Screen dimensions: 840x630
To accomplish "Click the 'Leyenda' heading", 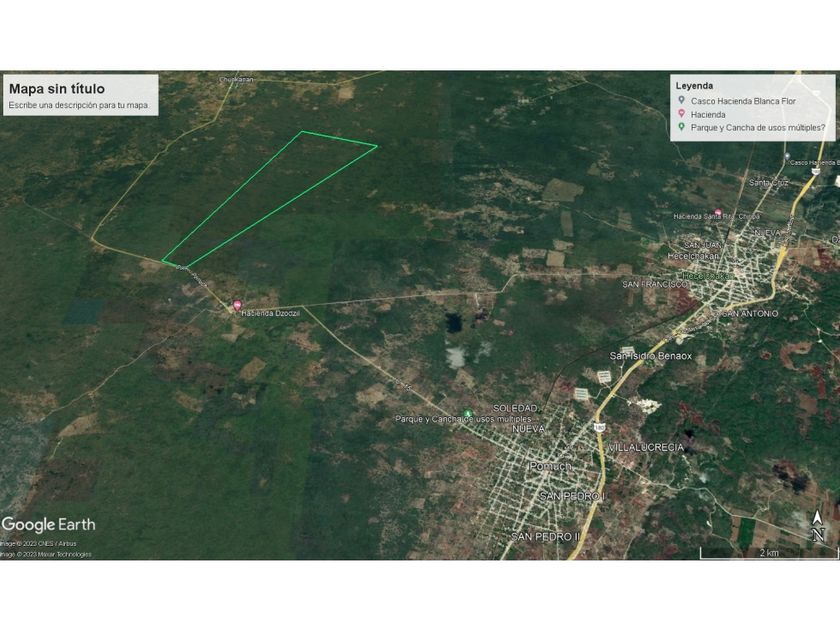I will point(694,86).
